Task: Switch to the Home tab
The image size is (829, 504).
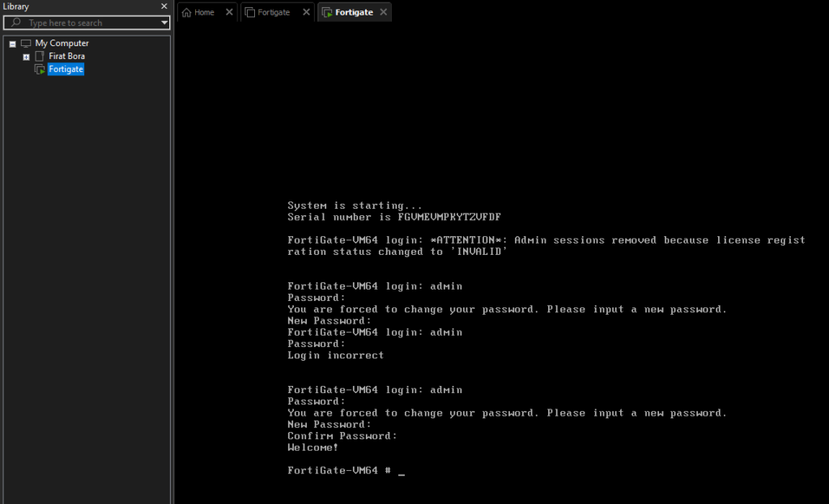Action: (204, 12)
